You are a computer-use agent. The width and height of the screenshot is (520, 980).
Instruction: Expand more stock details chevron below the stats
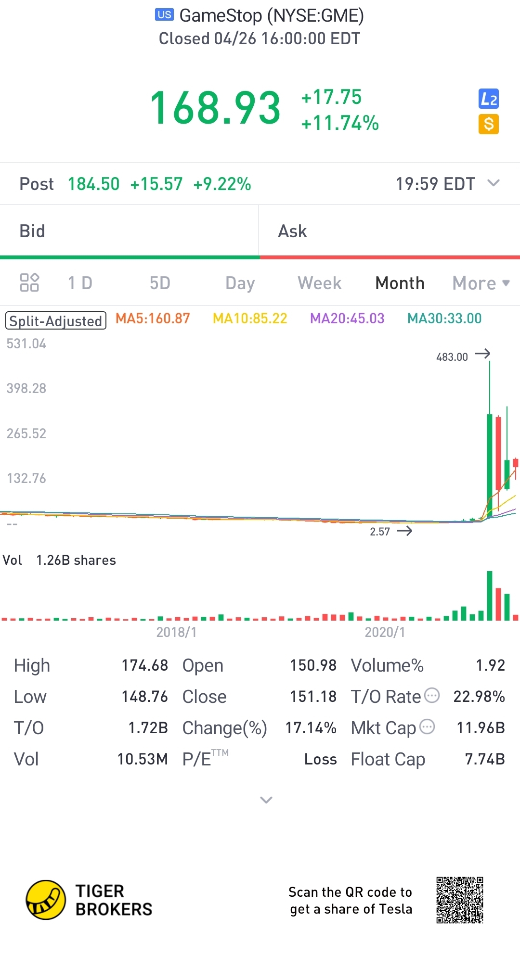point(266,800)
